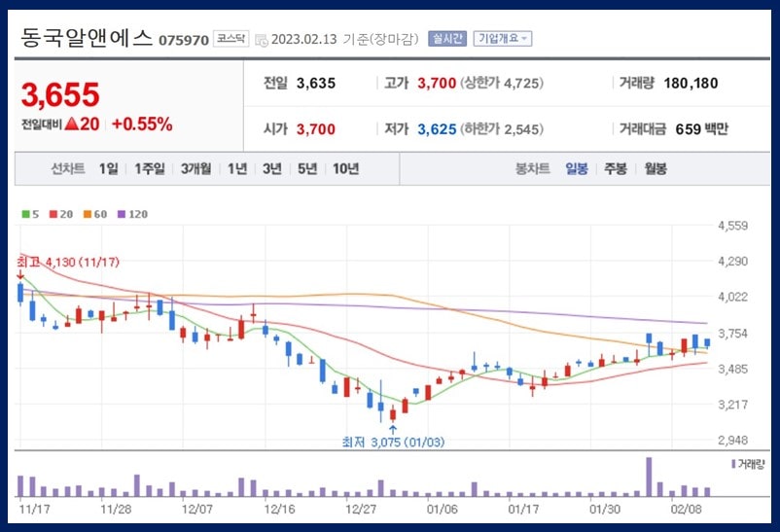Click the red 20-day moving average swatch
The height and width of the screenshot is (532, 780).
53,214
